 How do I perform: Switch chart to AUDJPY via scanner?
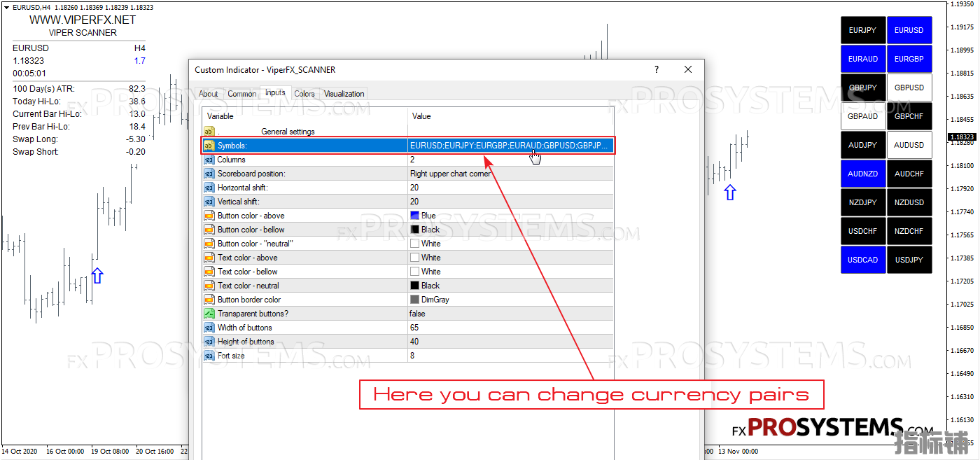862,146
